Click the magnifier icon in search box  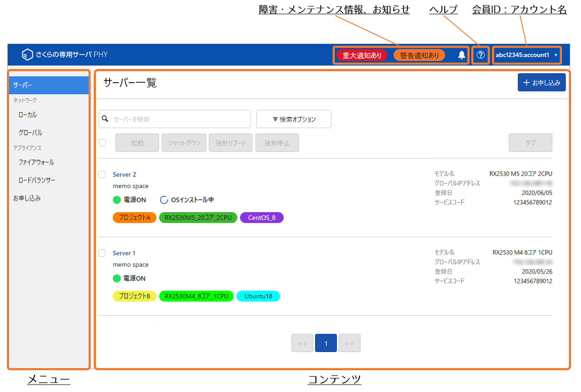[x=105, y=119]
